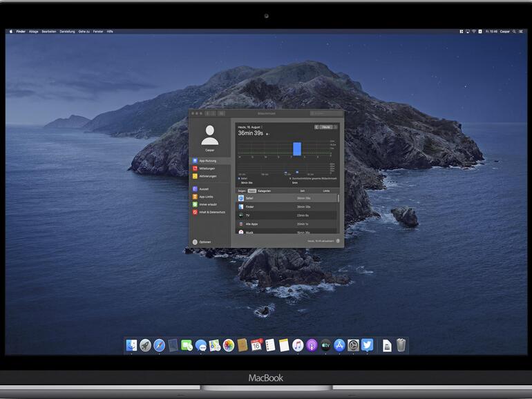Launch Music app from Dock
This screenshot has width=532, height=399.
click(298, 345)
